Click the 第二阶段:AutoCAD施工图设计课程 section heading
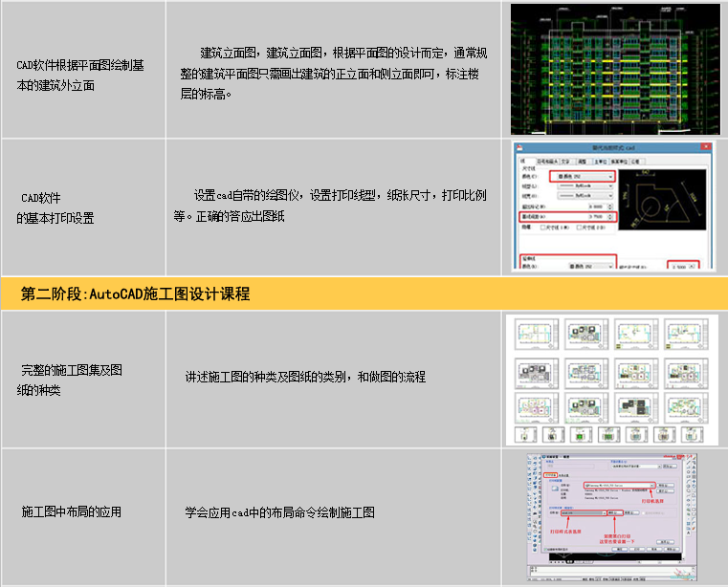The height and width of the screenshot is (587, 728). click(135, 294)
